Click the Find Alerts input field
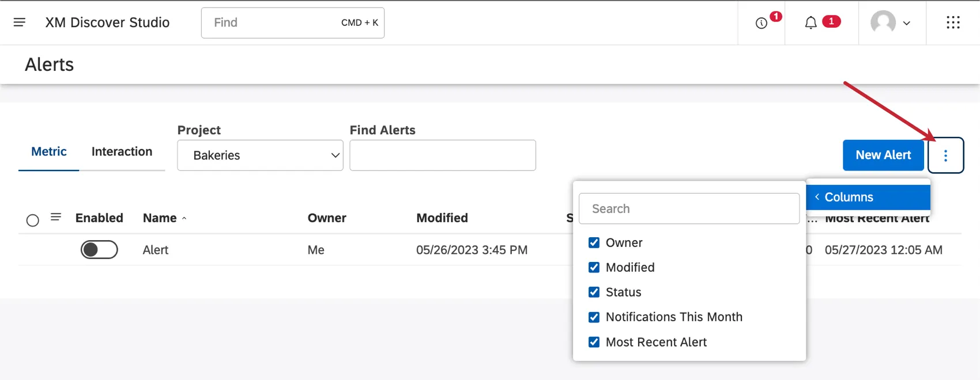This screenshot has width=980, height=380. click(442, 155)
